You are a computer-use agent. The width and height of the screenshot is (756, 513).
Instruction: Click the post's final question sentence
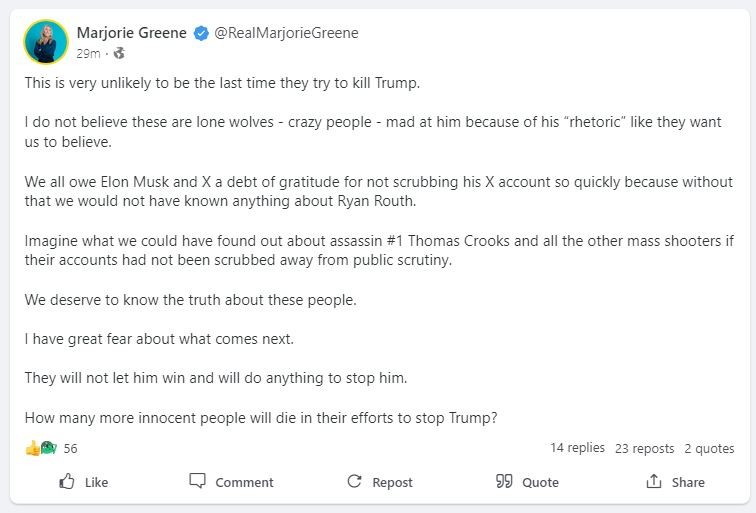click(x=260, y=418)
